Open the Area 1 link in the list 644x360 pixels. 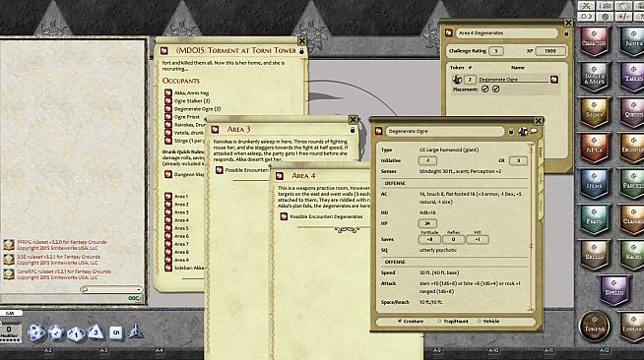(168, 197)
